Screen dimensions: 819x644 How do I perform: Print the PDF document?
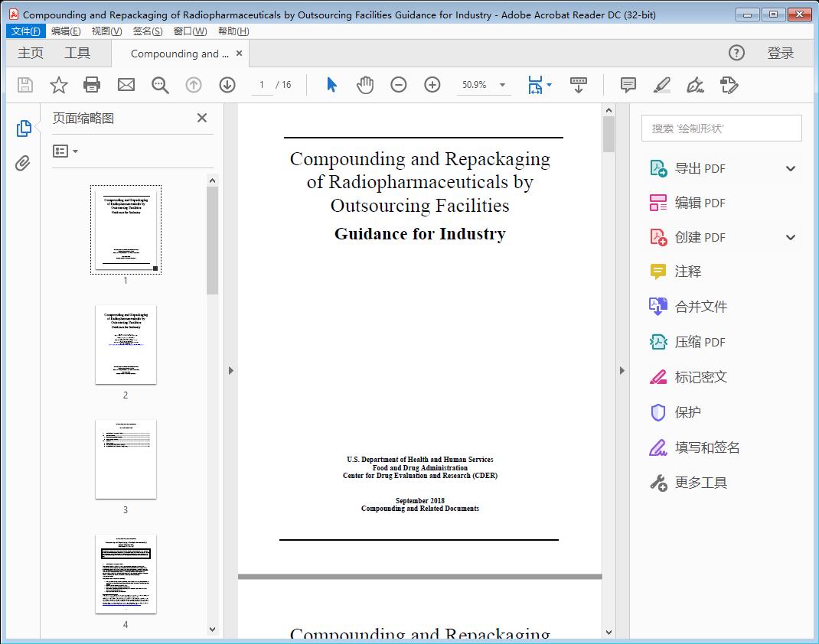[x=92, y=85]
